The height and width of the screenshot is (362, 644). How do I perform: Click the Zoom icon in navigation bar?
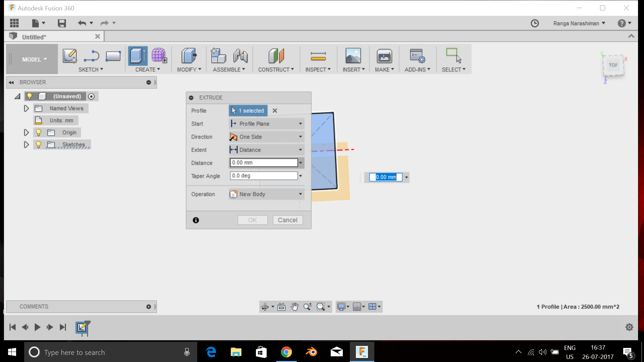point(308,307)
